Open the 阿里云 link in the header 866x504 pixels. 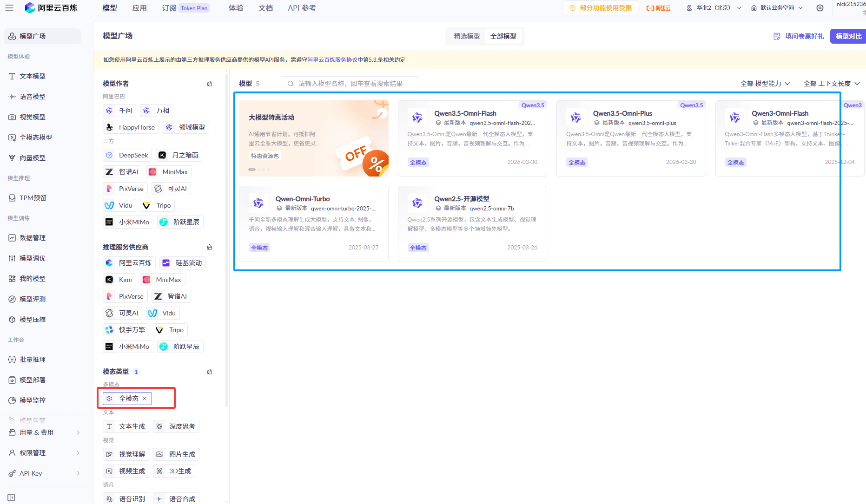click(x=658, y=8)
